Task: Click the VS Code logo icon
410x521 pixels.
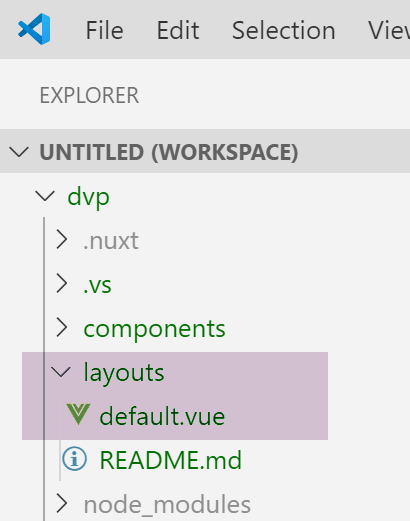Action: pos(35,29)
